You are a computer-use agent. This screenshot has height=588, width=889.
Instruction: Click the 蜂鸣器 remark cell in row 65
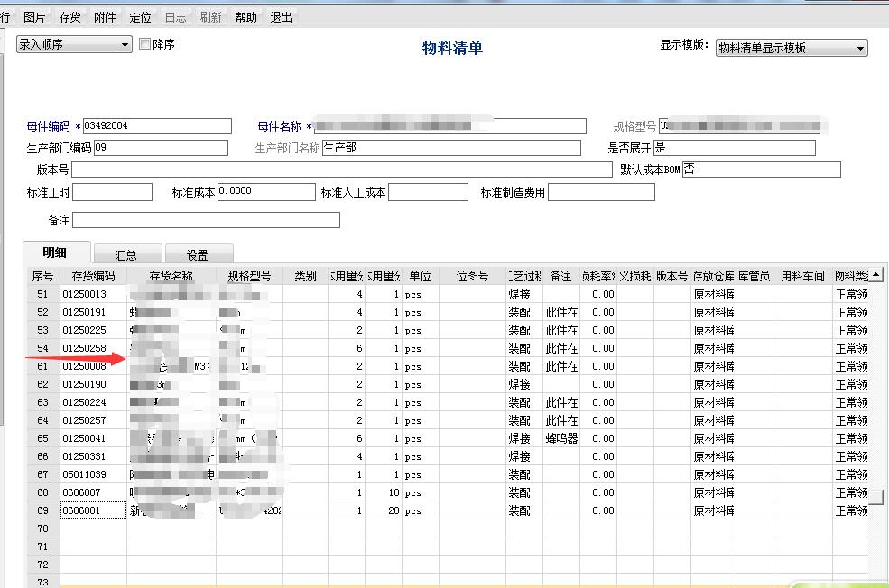coord(561,438)
